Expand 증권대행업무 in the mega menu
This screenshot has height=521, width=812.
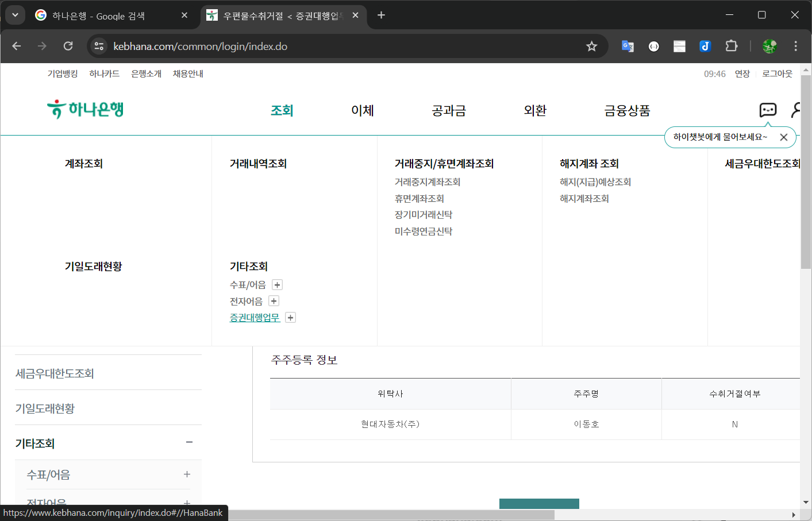pyautogui.click(x=291, y=318)
